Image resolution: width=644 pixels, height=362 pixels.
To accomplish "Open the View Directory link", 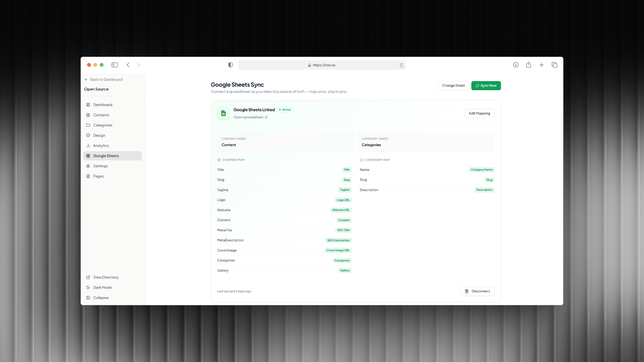I will [112, 278].
